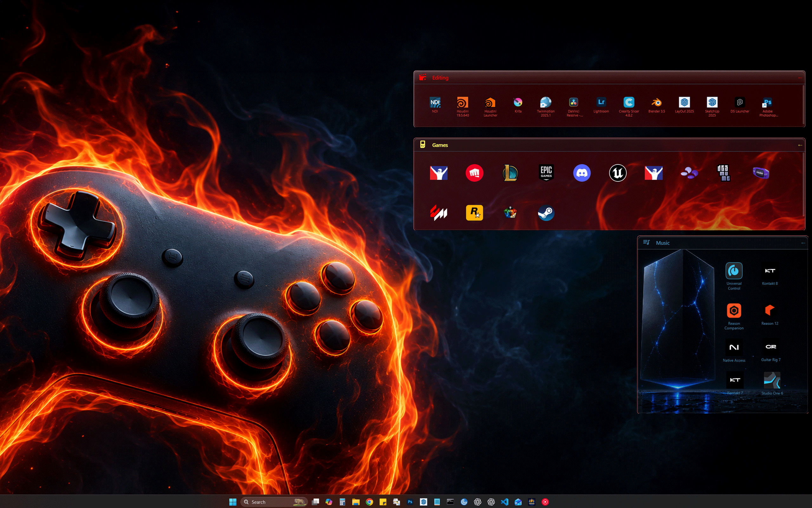Open the purple Game Boy Advance emulator icon
The width and height of the screenshot is (812, 508).
(761, 173)
